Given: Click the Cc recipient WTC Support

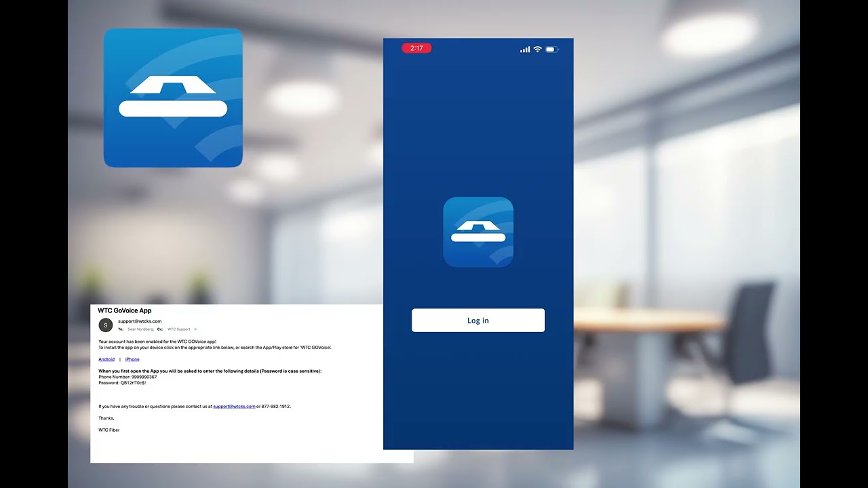Looking at the screenshot, I should click(x=179, y=329).
